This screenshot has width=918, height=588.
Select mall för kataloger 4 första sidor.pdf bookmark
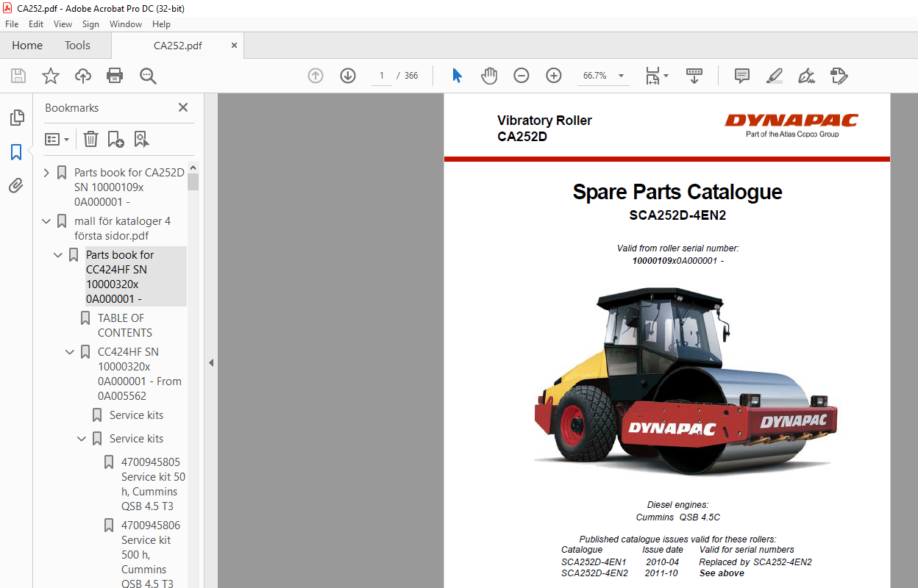(123, 228)
